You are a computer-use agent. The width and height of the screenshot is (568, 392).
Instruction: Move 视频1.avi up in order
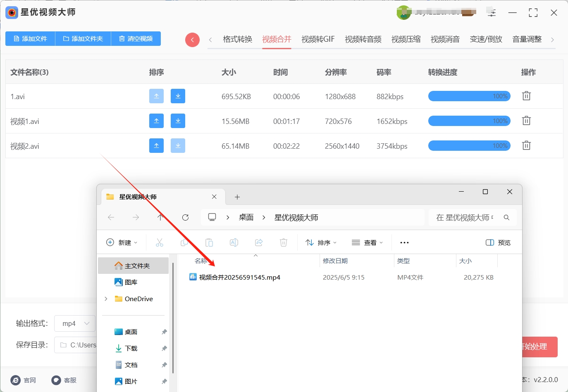pyautogui.click(x=156, y=121)
